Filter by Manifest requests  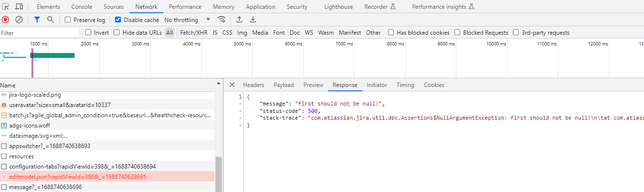click(350, 33)
